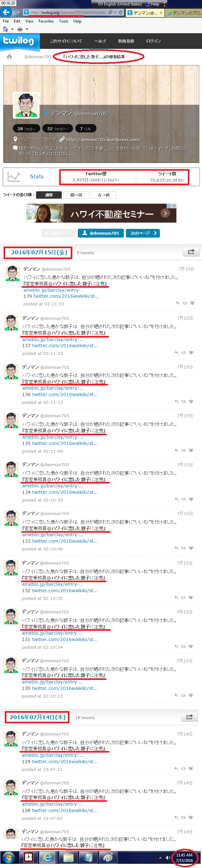Open the ログイン link in header
Viewport: 202px width, 868px height.
(x=153, y=41)
